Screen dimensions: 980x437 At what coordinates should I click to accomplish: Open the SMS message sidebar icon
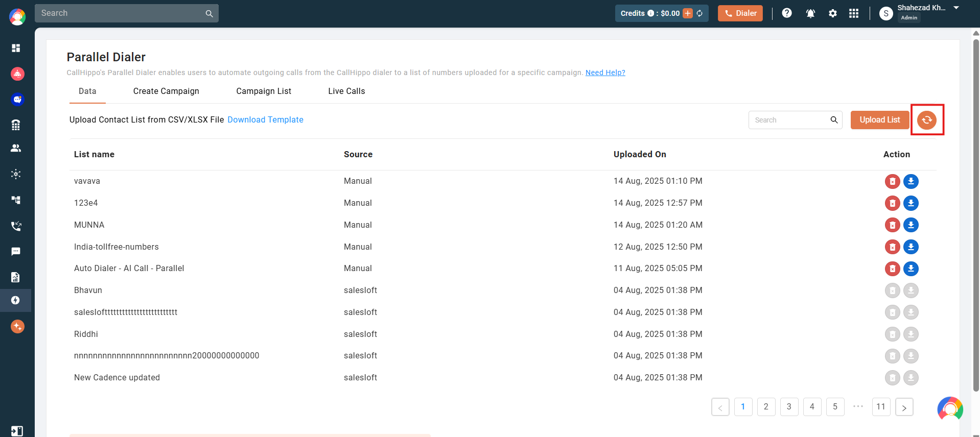click(16, 252)
